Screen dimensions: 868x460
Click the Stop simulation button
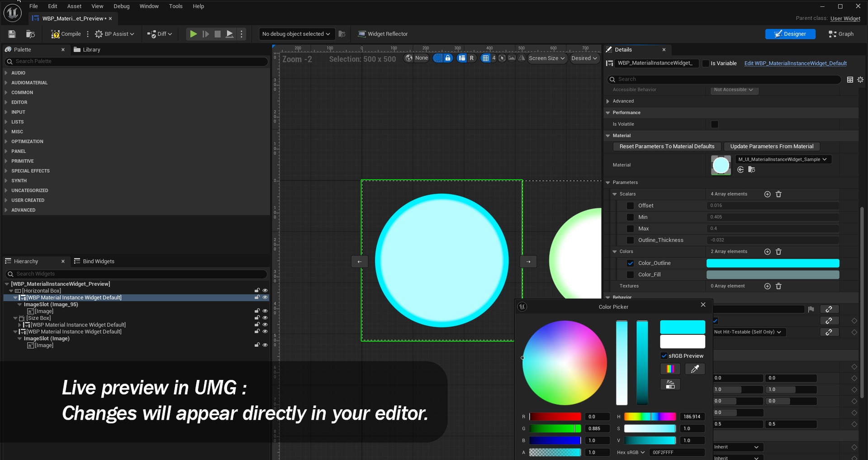point(218,34)
